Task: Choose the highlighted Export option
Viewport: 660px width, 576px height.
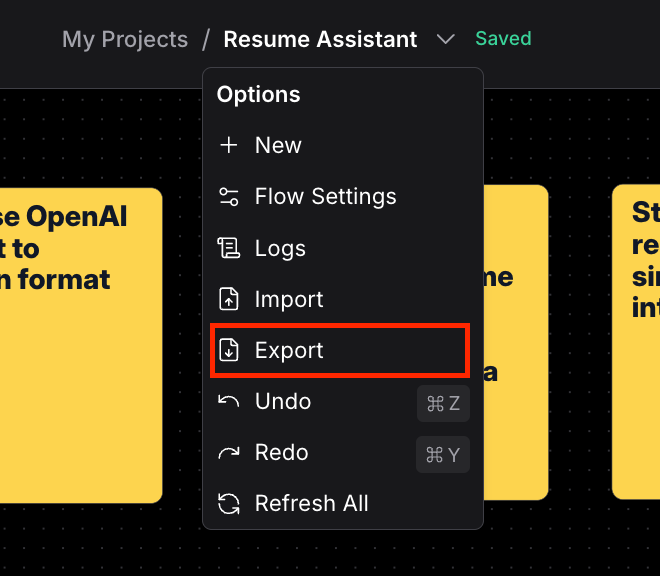Action: [290, 351]
